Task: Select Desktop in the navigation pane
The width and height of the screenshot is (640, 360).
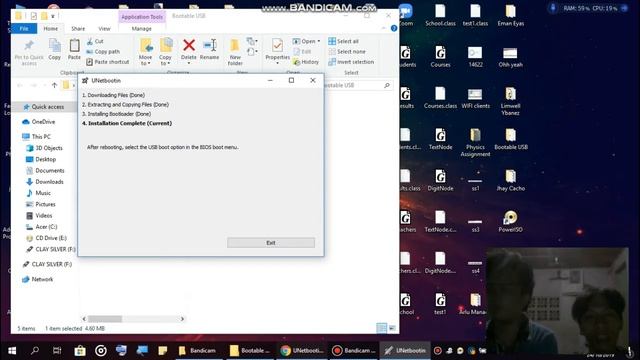Action: [41, 159]
